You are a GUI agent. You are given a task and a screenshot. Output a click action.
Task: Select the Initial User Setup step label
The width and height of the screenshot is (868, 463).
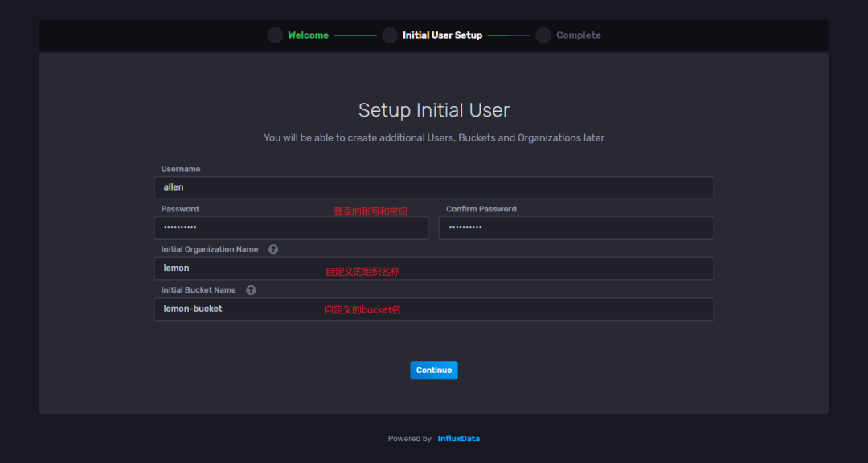click(442, 35)
